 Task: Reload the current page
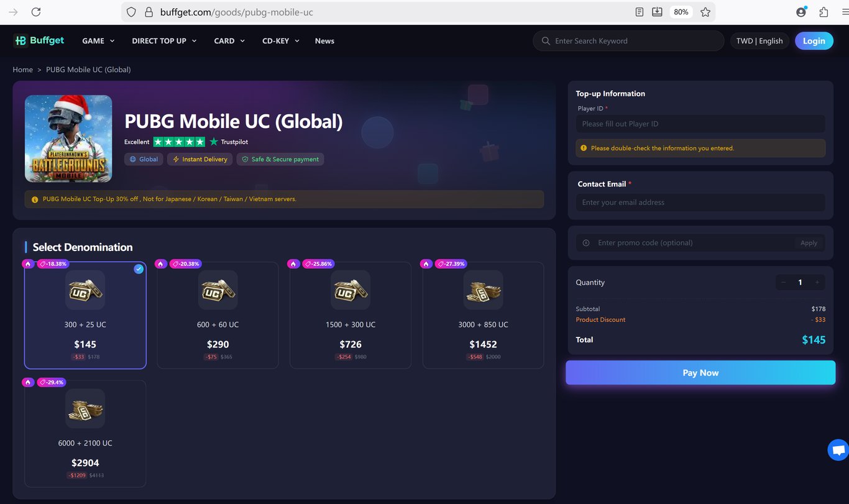pos(36,12)
